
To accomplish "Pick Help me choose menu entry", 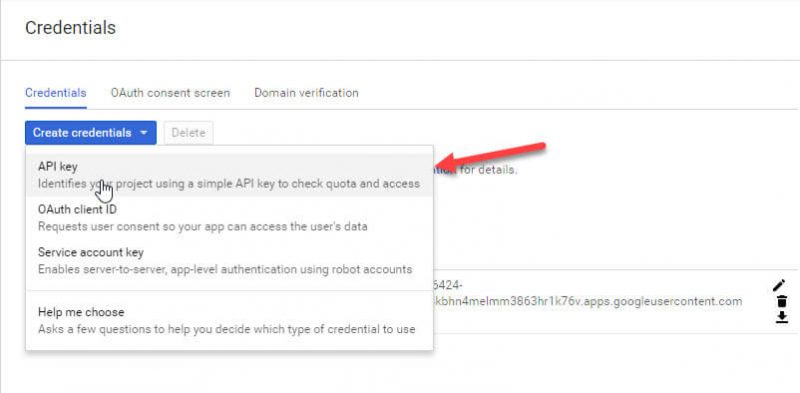I will [x=229, y=321].
